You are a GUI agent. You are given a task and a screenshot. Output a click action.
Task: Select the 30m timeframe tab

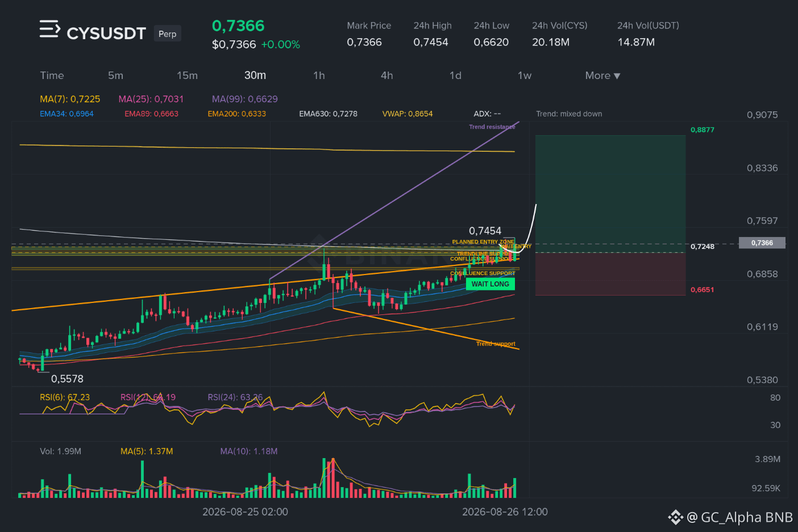click(x=255, y=76)
